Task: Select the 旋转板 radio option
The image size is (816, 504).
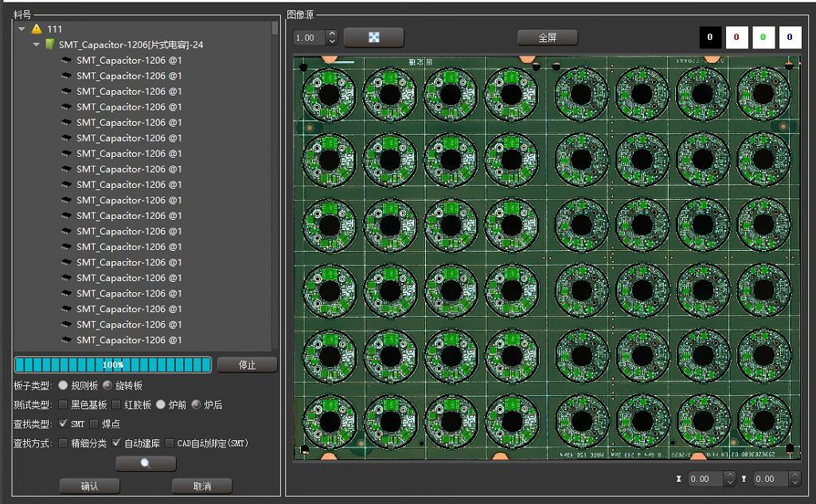Action: point(107,385)
